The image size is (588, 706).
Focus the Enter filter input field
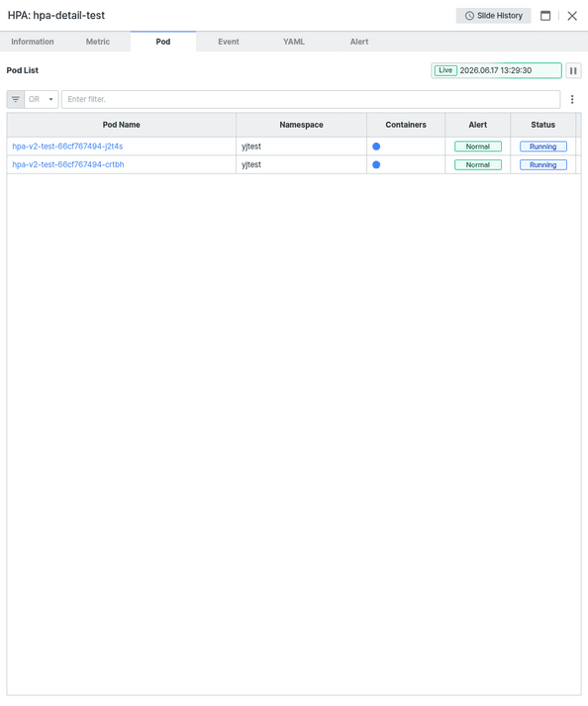click(311, 99)
